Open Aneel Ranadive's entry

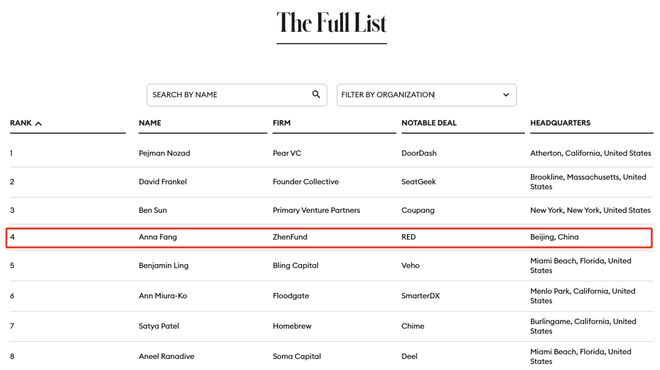coord(166,357)
